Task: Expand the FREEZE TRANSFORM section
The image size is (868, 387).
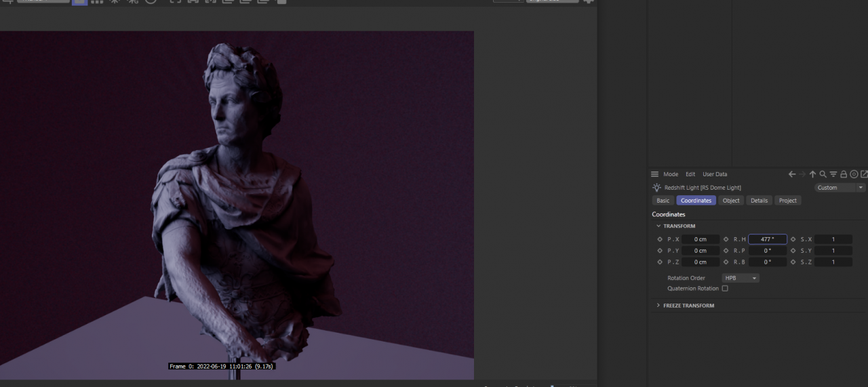Action: point(658,306)
